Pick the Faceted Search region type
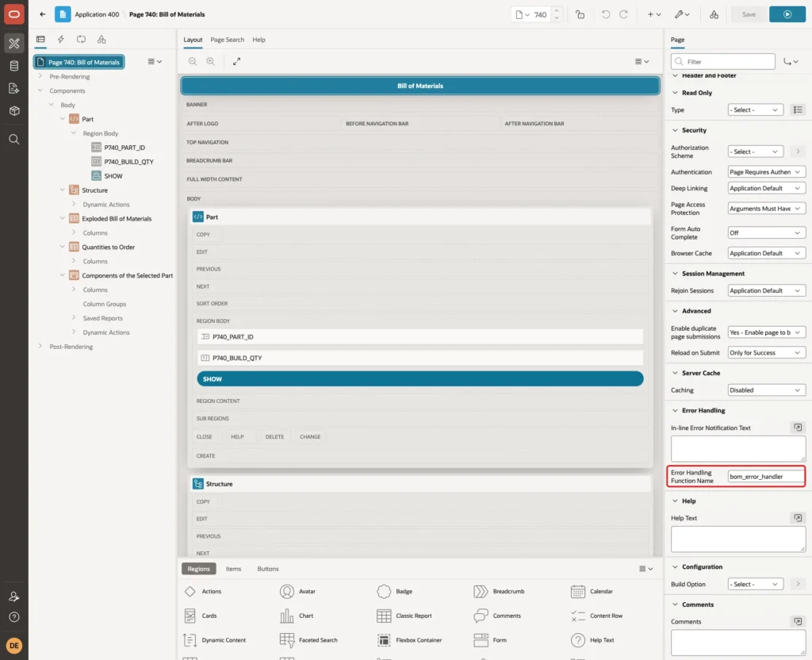Screen dimensions: 812x660 coord(308,640)
